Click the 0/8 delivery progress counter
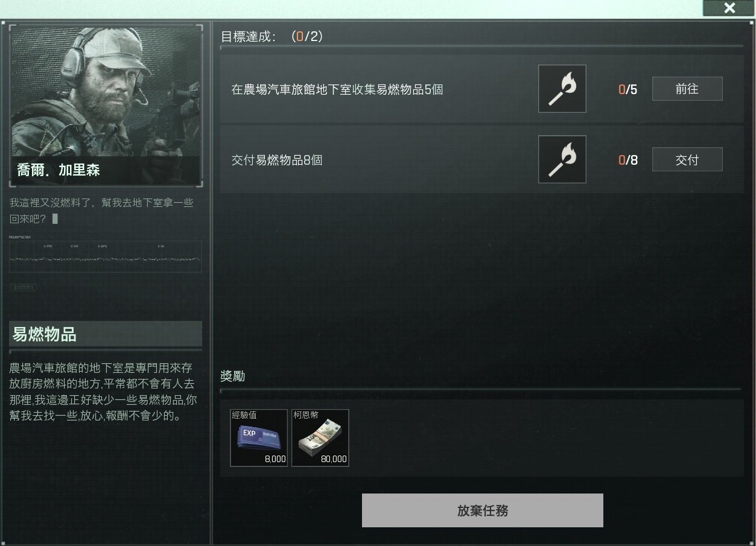This screenshot has height=546, width=756. pyautogui.click(x=627, y=160)
